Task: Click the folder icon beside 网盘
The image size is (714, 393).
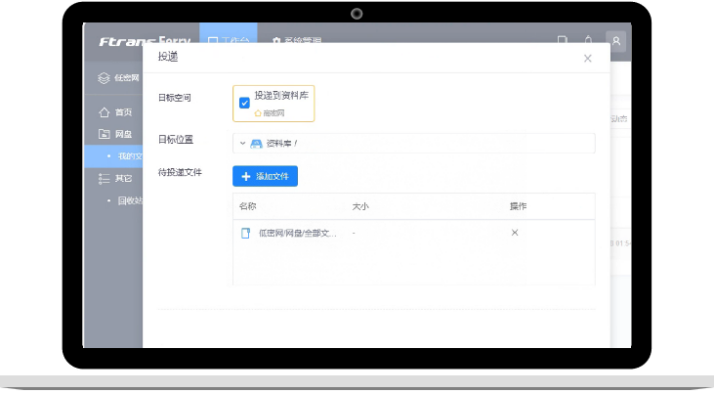Action: coord(104,134)
